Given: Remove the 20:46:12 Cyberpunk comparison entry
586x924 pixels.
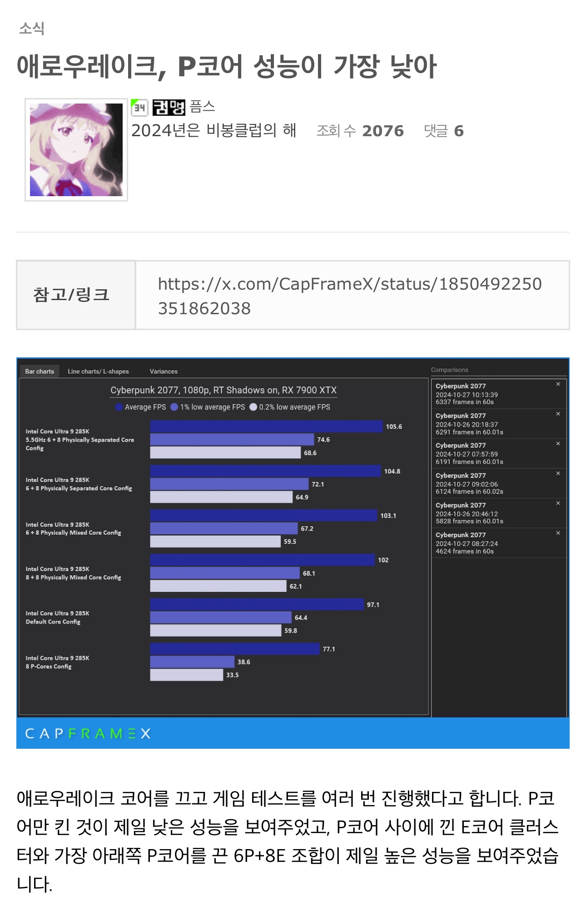Looking at the screenshot, I should click(558, 503).
